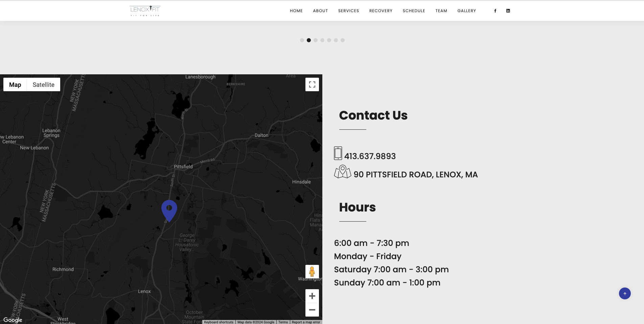Open the Google logo on the map

click(13, 320)
